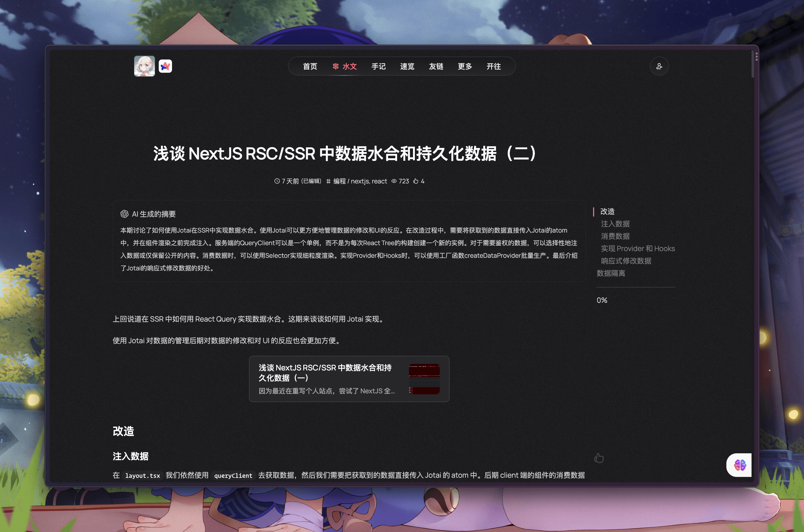Open the 速览 navigation item
Screen dimensions: 804x532
coord(407,66)
